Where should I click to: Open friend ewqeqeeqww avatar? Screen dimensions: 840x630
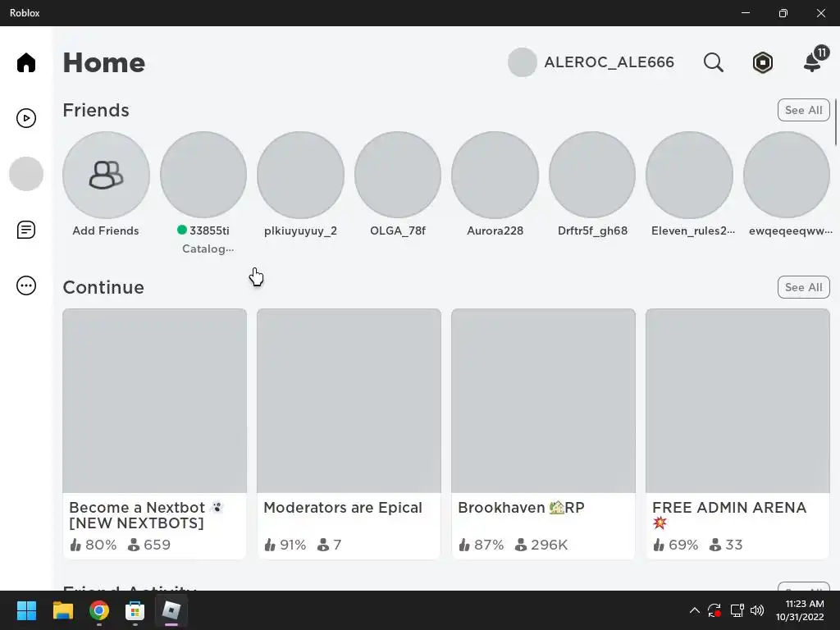coord(787,175)
